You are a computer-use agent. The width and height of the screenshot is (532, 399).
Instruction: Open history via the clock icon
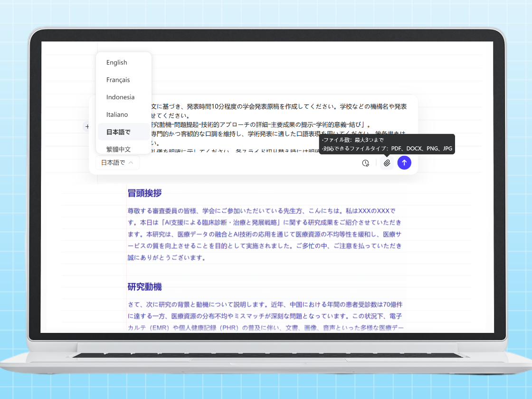[x=365, y=162]
